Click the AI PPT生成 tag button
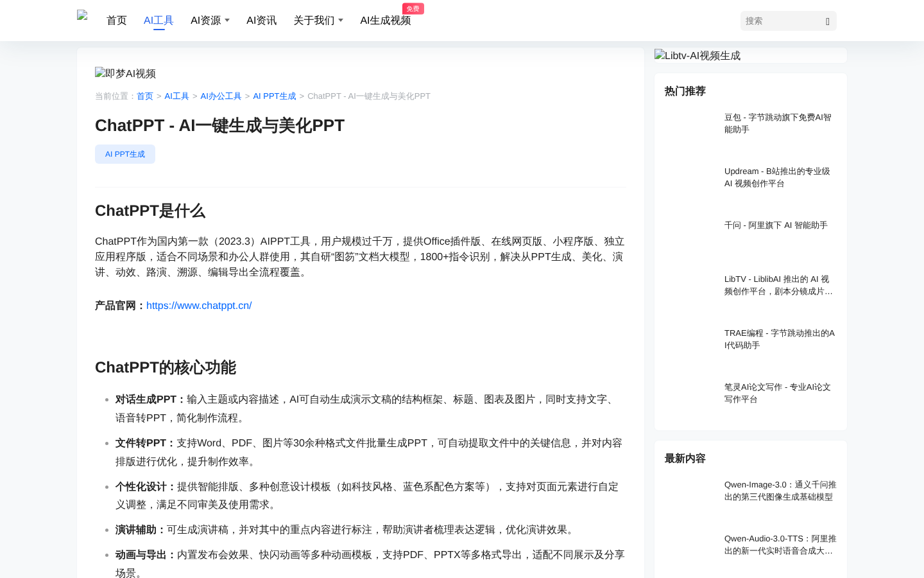 125,154
